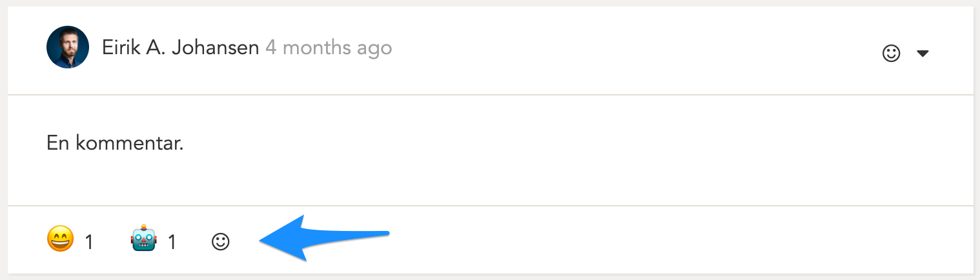Screen dimensions: 980x280
Task: Toggle the robot face reaction
Action: pyautogui.click(x=143, y=241)
